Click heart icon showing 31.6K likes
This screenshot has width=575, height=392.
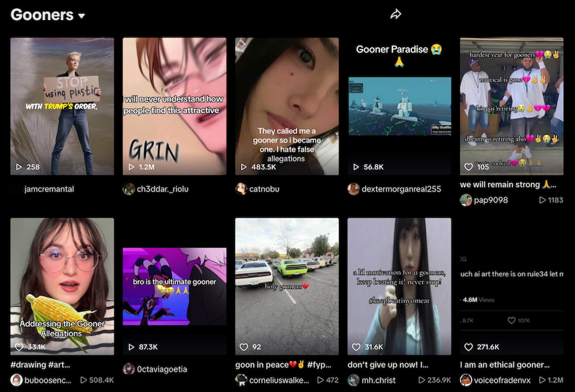click(356, 347)
